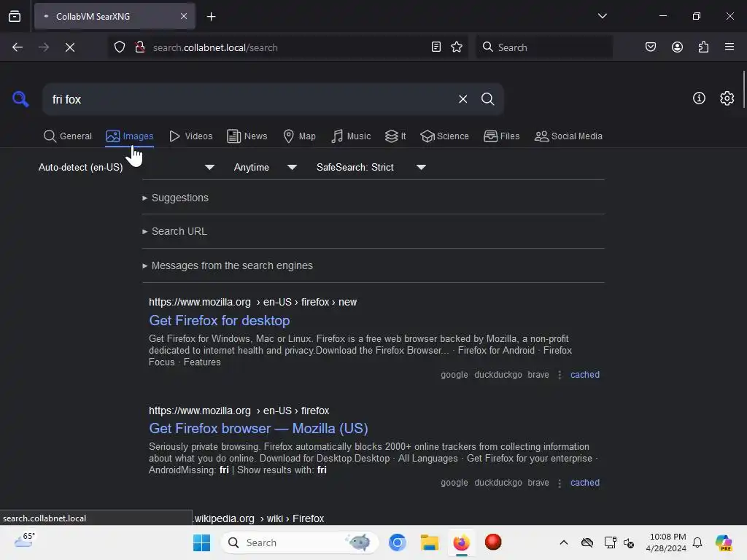Open the Firefox application menu
The image size is (747, 560).
729,47
